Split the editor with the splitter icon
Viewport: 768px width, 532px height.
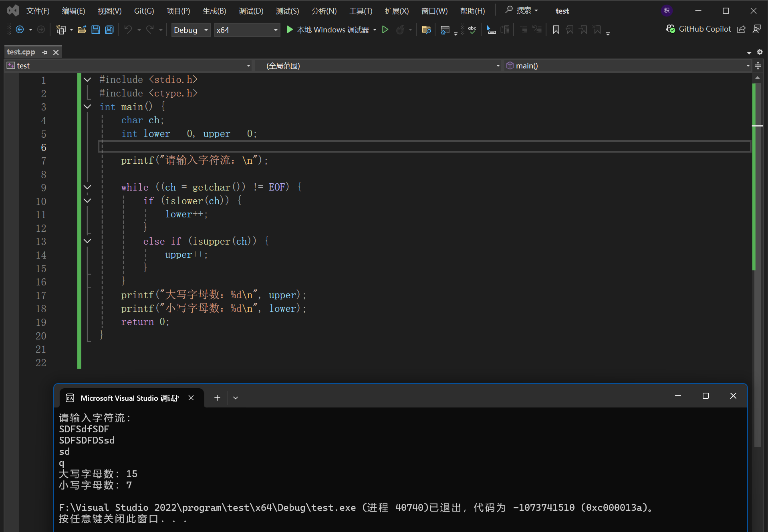pos(758,66)
